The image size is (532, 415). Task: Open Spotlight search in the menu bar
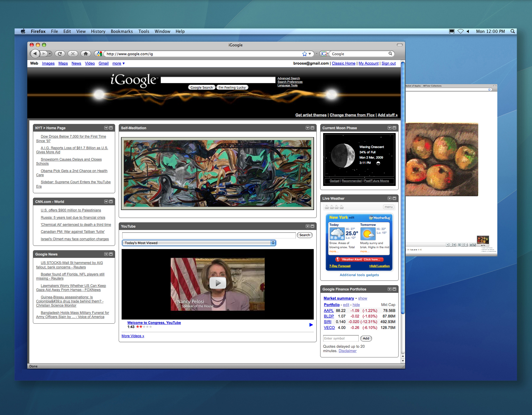tap(512, 31)
